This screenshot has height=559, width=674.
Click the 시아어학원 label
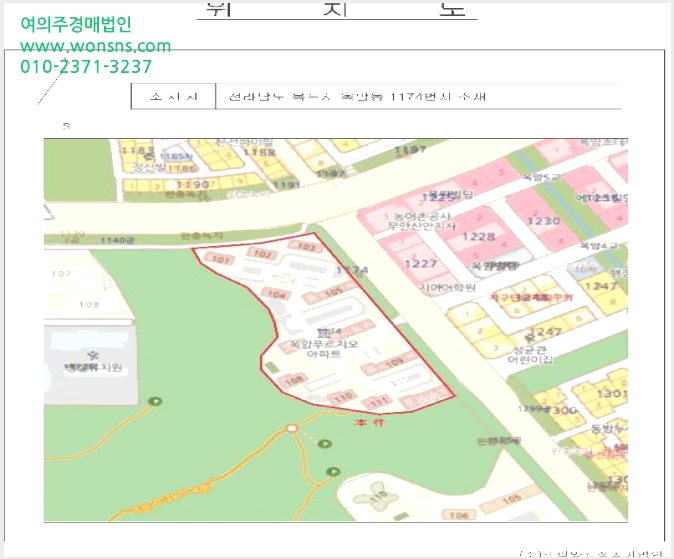(x=447, y=288)
